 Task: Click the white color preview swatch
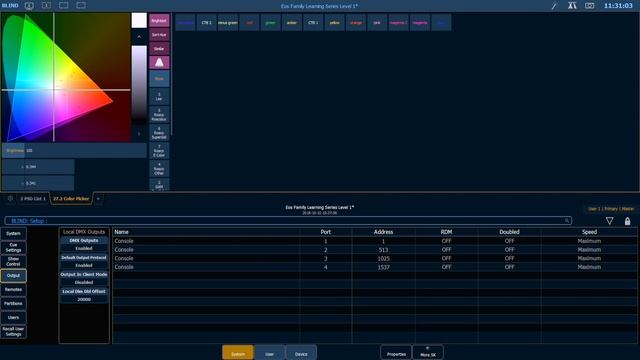click(139, 20)
